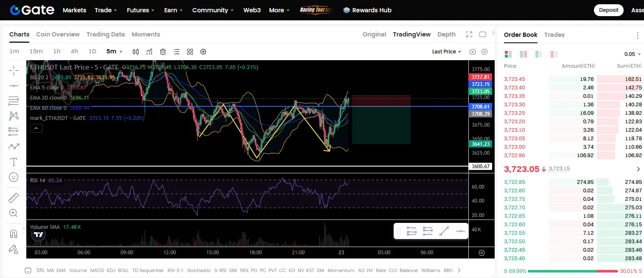644x278 pixels.
Task: Toggle the lock all drawings tool
Action: (x=14, y=249)
